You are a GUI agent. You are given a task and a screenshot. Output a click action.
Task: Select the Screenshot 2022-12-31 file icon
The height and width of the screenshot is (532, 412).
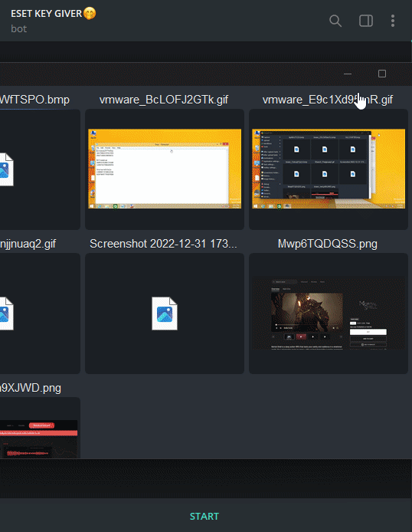click(x=165, y=314)
